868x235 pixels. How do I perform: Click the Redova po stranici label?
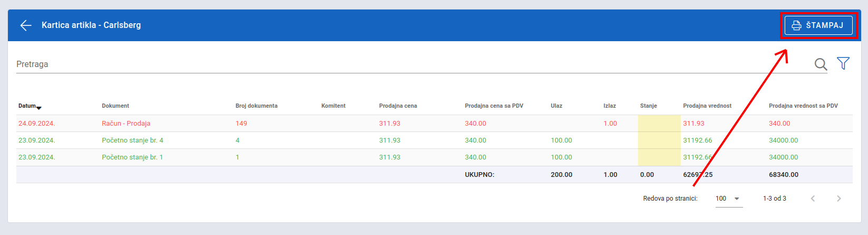[670, 199]
